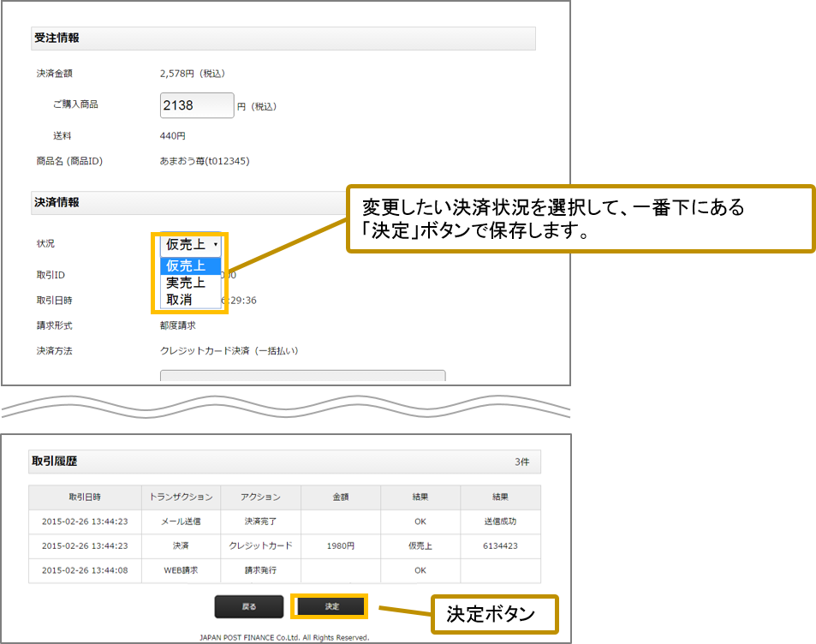Screen dimensions: 816x644
Task: Click the アクション column header
Action: click(x=261, y=498)
